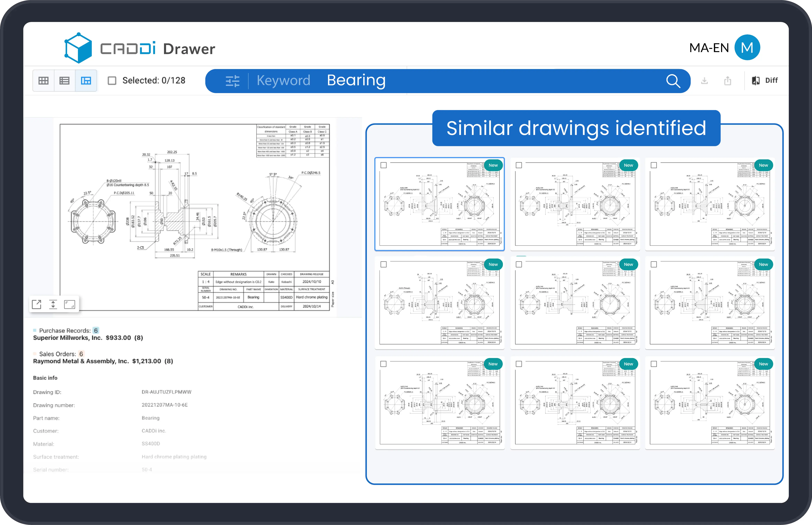The image size is (812, 525).
Task: Check the bottom-middle similar drawing checkbox
Action: (519, 364)
